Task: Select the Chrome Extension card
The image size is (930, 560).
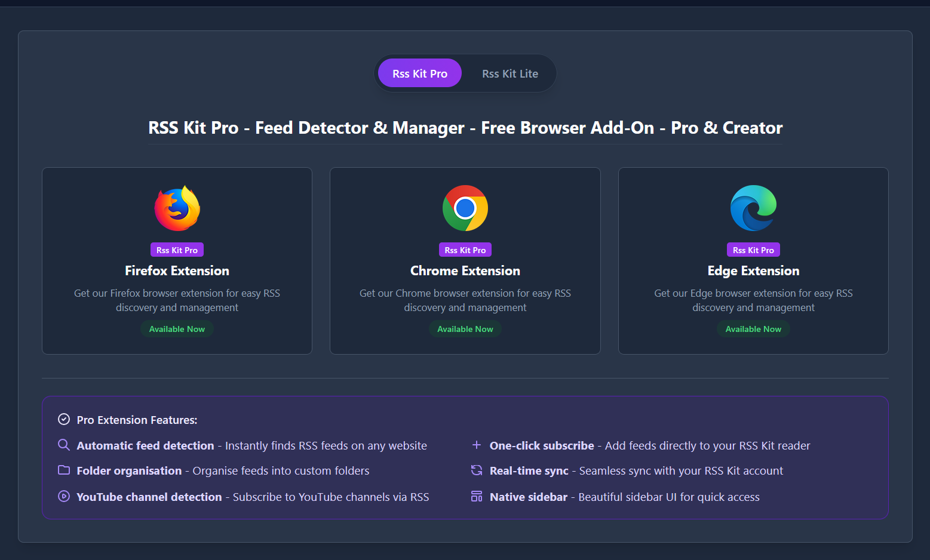Action: (465, 261)
